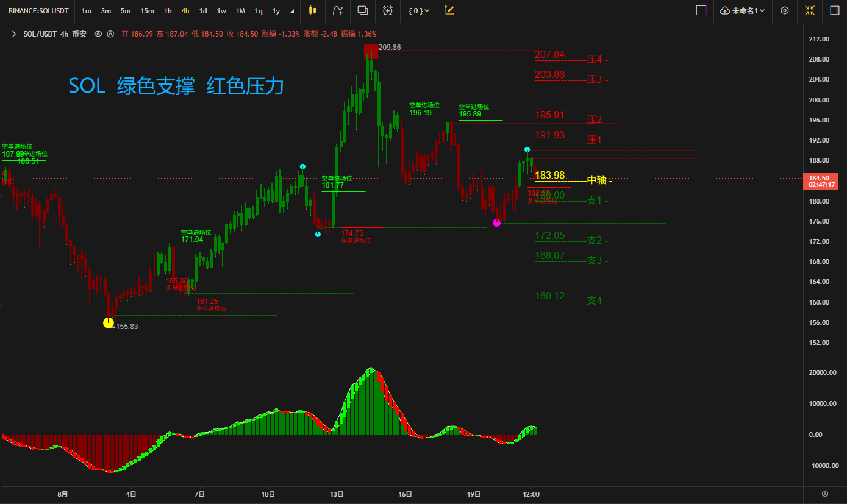The height and width of the screenshot is (504, 847).
Task: Click the red high box at 209.86
Action: coord(371,51)
